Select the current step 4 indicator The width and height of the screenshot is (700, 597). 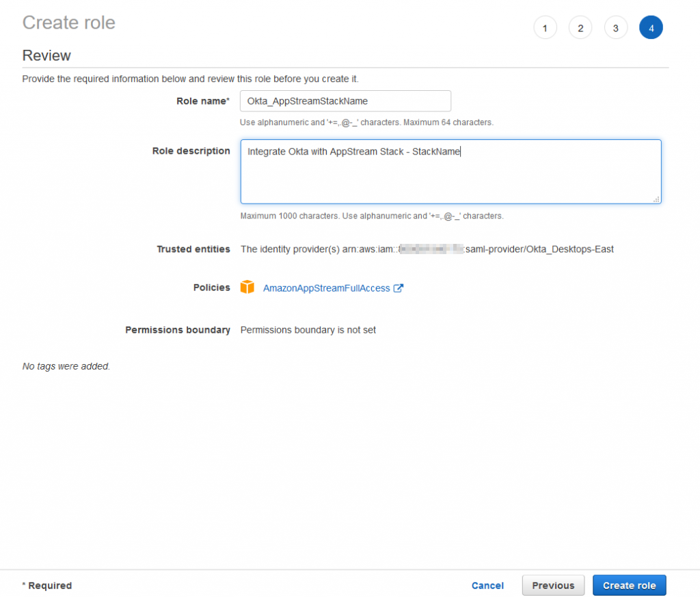651,27
